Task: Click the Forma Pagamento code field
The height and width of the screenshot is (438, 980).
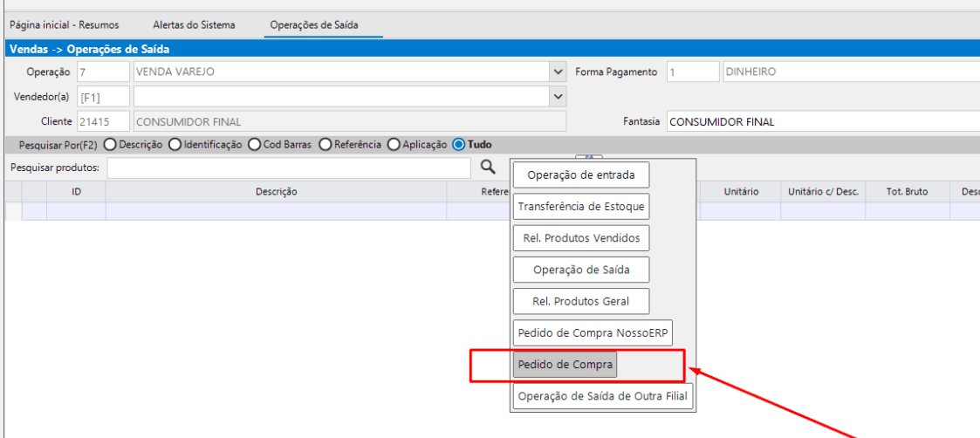Action: click(693, 72)
